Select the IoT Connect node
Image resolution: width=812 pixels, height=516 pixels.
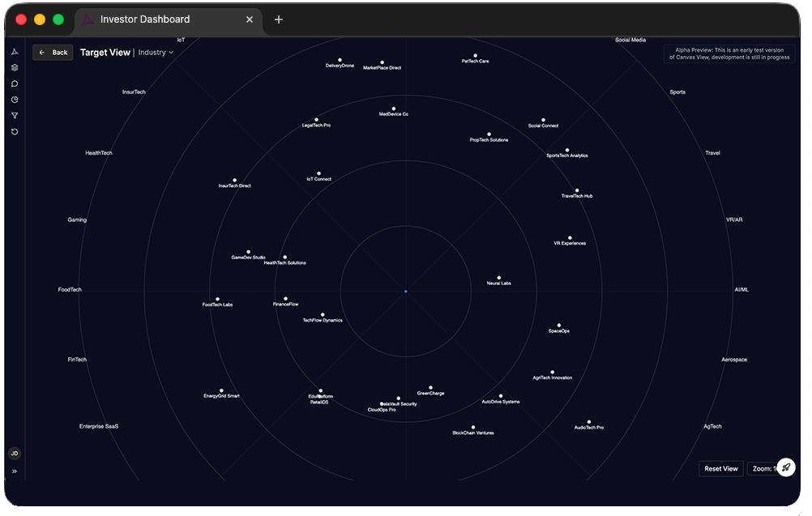(x=319, y=173)
